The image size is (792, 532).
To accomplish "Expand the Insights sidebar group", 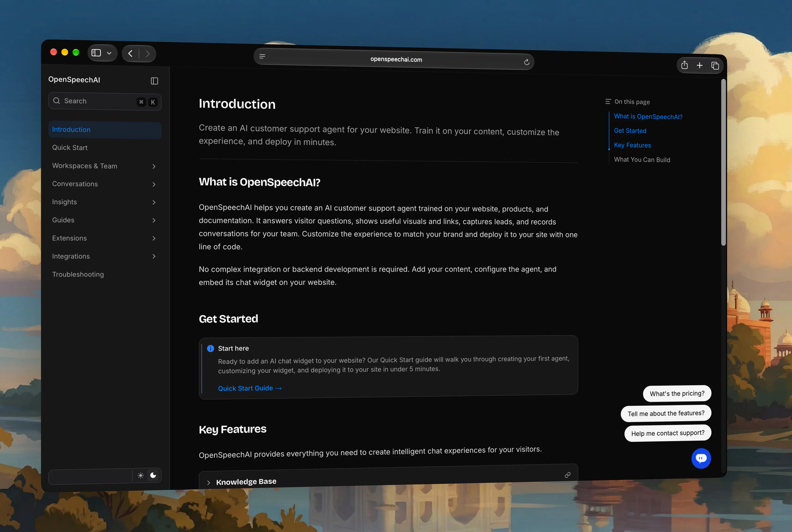I will (154, 202).
